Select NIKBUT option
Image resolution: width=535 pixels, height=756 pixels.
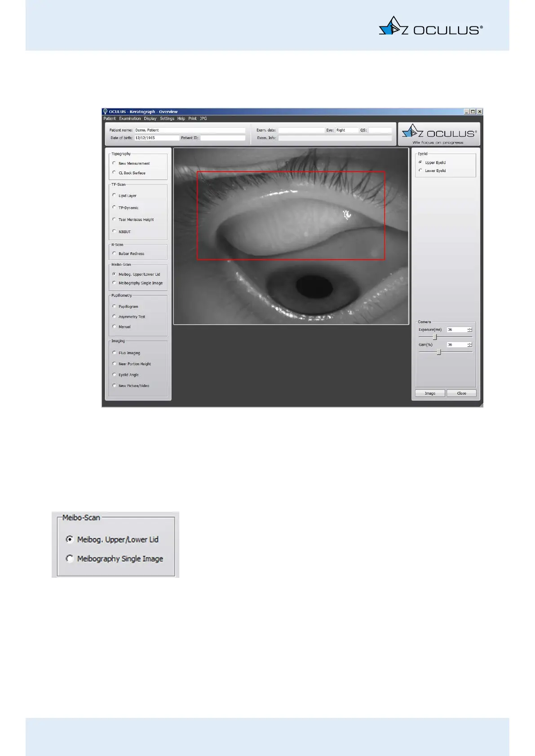[114, 231]
